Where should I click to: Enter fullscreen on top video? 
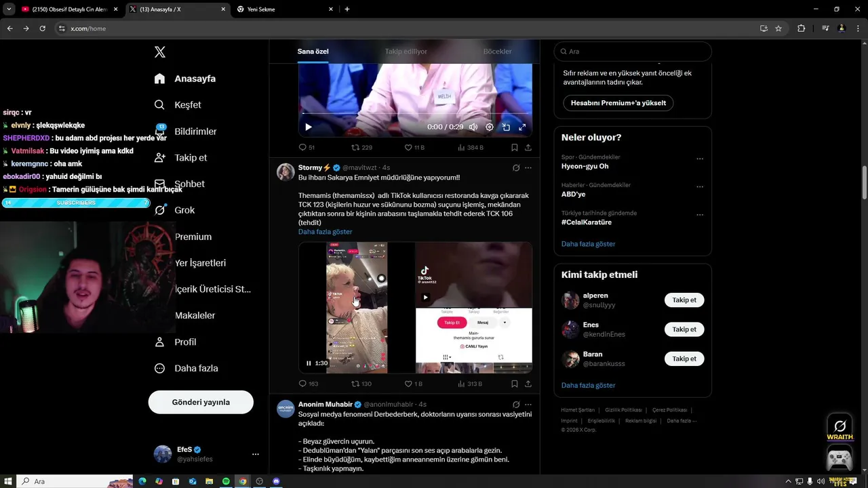(522, 127)
